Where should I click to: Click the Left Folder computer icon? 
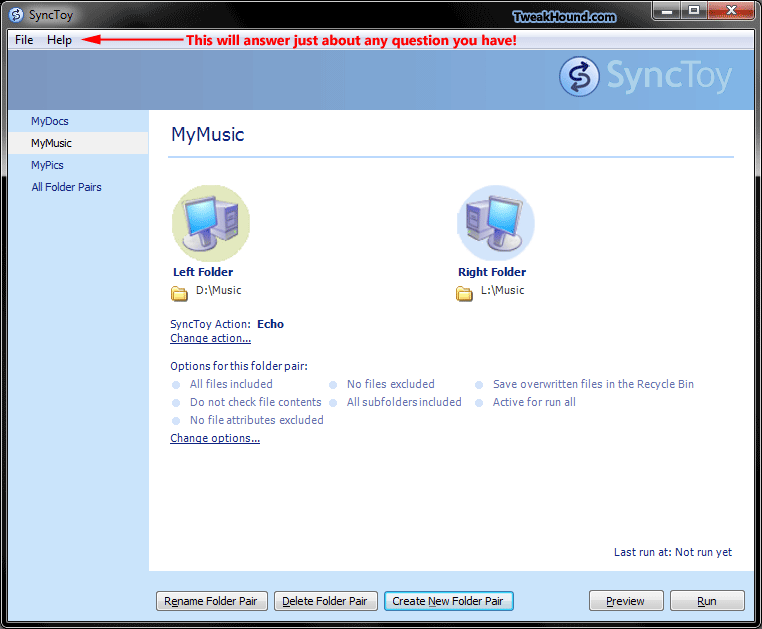tap(211, 223)
